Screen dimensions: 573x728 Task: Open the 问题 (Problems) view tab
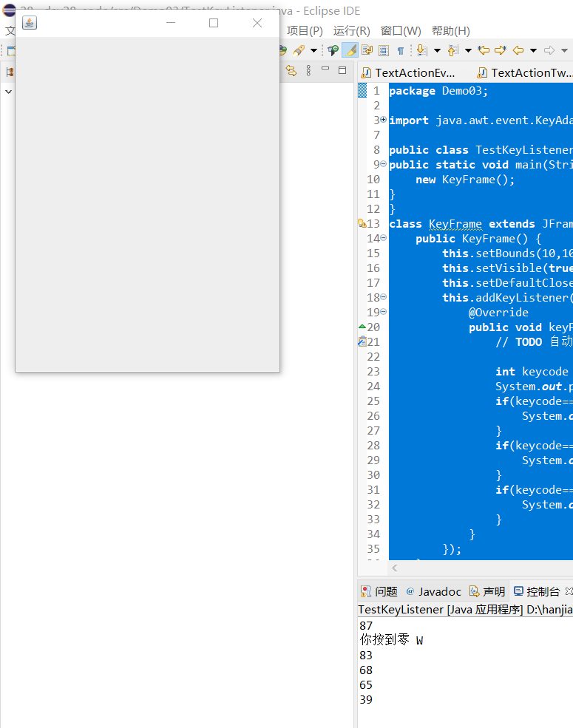click(379, 591)
